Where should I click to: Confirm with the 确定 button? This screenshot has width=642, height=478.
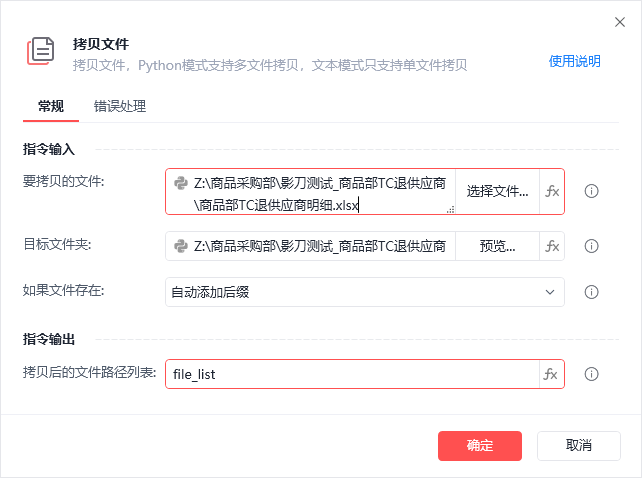pos(480,445)
